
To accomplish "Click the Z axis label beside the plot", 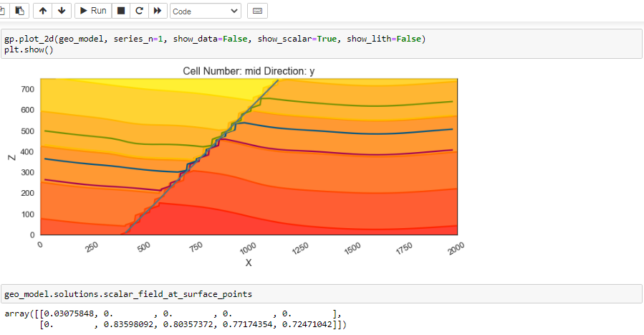I will [x=12, y=157].
